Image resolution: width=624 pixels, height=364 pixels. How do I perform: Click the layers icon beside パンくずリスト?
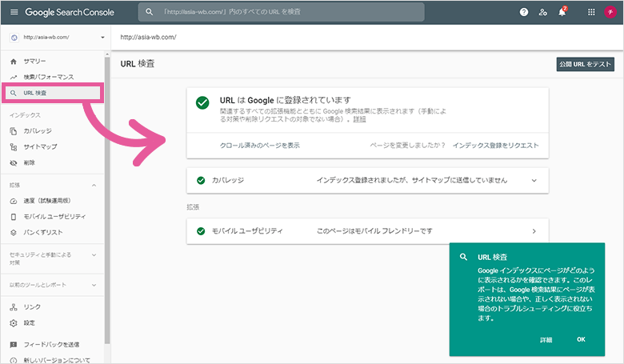pos(14,233)
